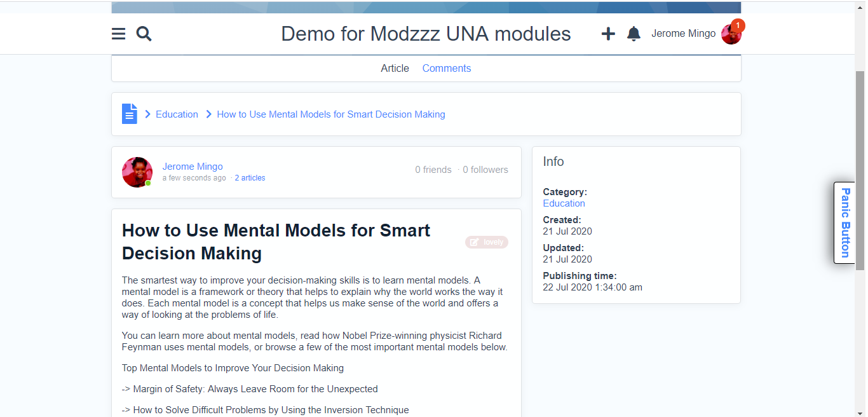The image size is (868, 417).
Task: Click the chevron arrow before Education breadcrumb
Action: coord(148,114)
